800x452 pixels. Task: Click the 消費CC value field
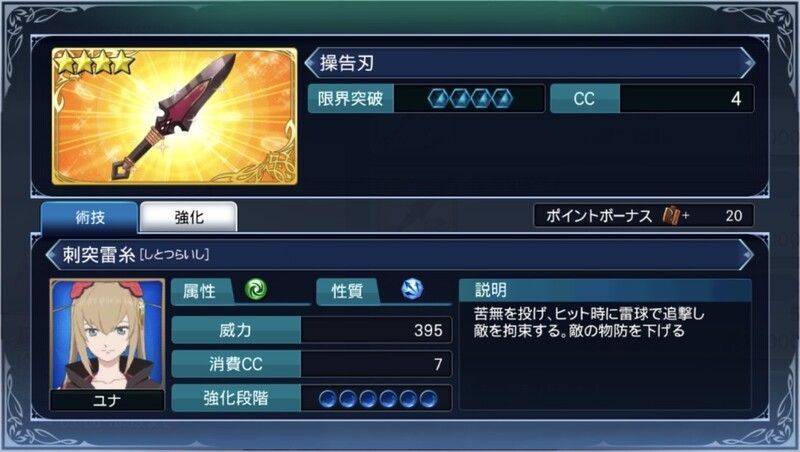(376, 364)
